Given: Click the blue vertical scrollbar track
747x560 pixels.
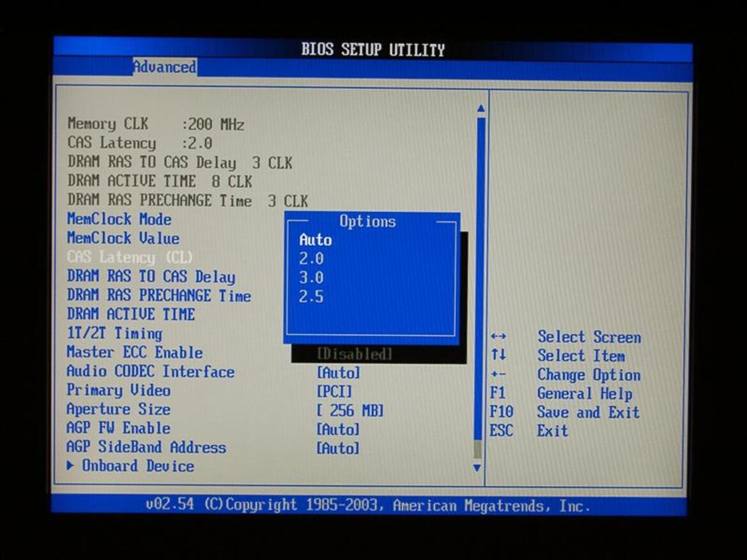Looking at the screenshot, I should [480, 278].
